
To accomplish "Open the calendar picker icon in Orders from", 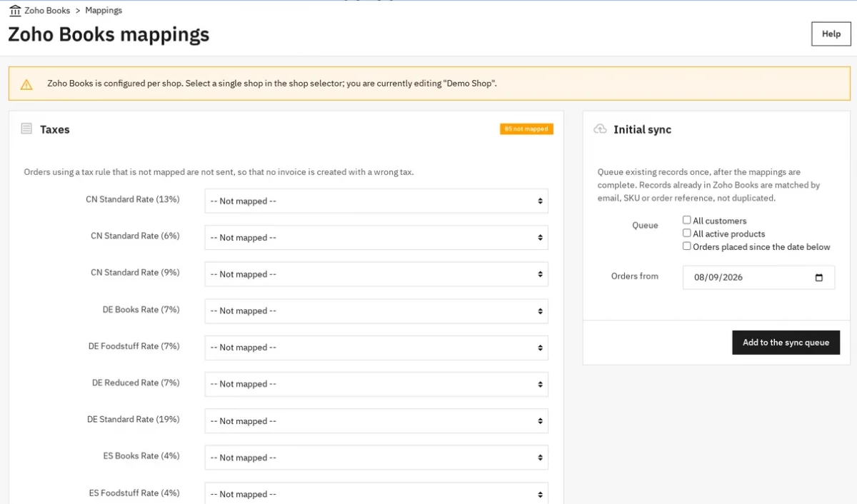I will [x=819, y=278].
